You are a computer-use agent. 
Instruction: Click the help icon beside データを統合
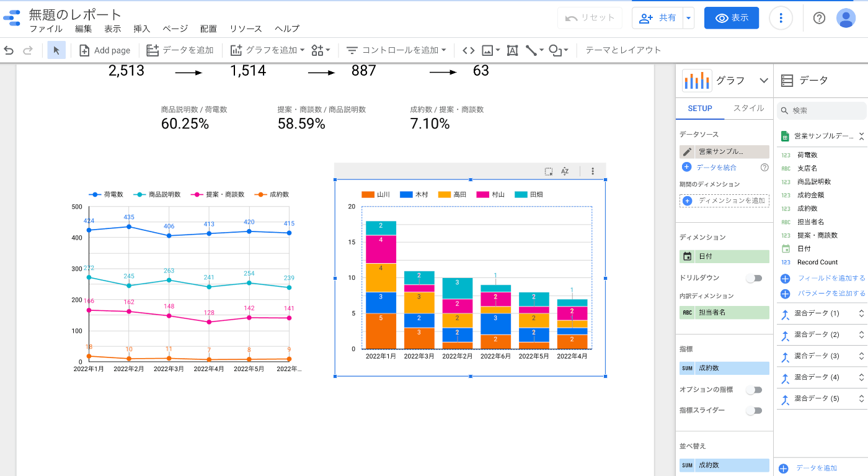pos(764,167)
